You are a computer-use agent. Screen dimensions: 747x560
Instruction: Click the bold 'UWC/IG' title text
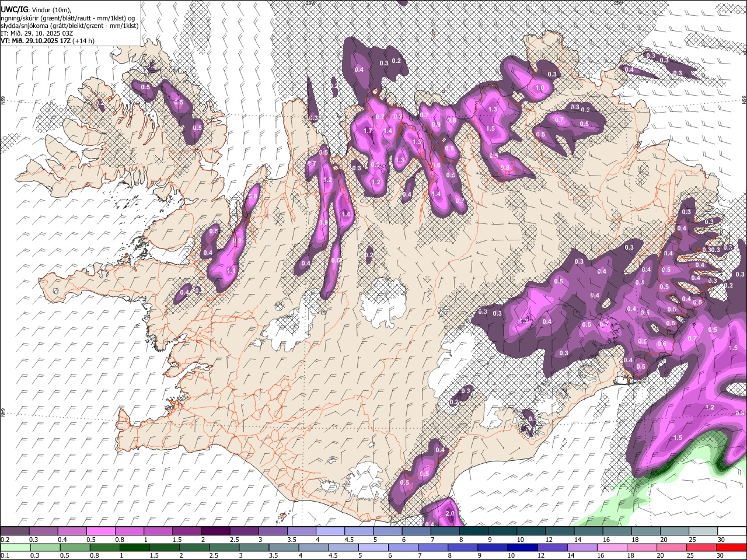click(13, 10)
